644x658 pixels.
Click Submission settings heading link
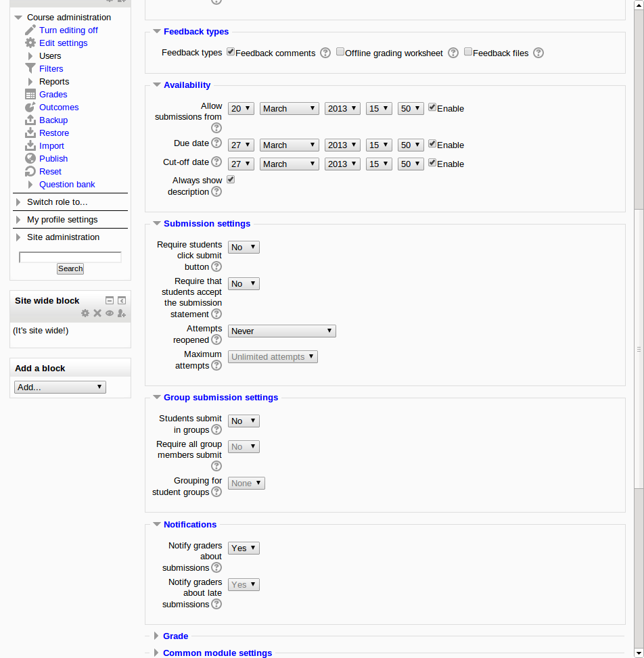click(207, 224)
